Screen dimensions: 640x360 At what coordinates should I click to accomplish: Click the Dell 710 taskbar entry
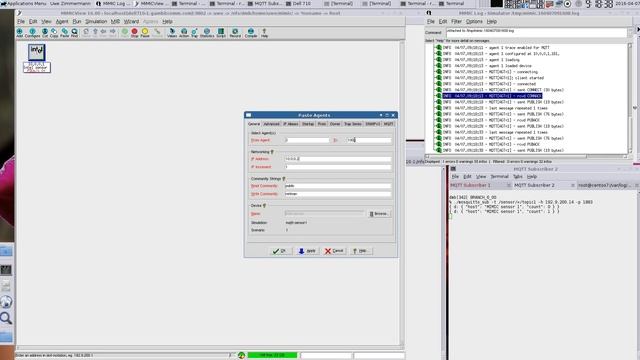point(298,3)
